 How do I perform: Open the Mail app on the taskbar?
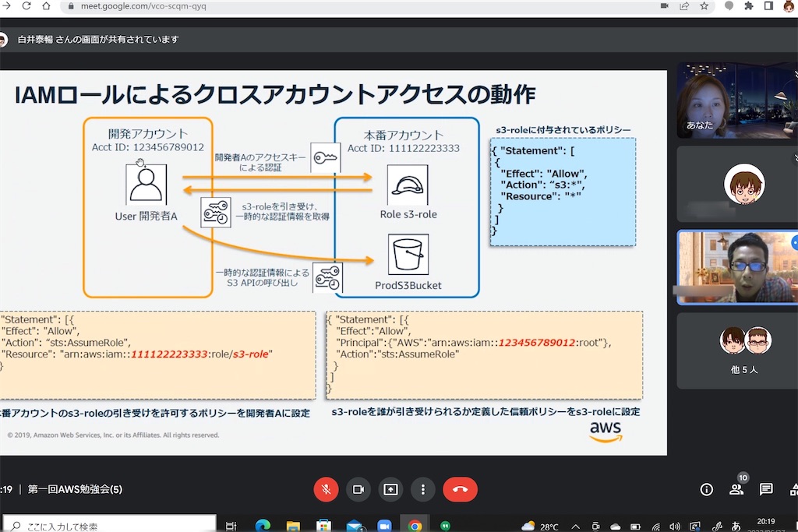coord(354,526)
